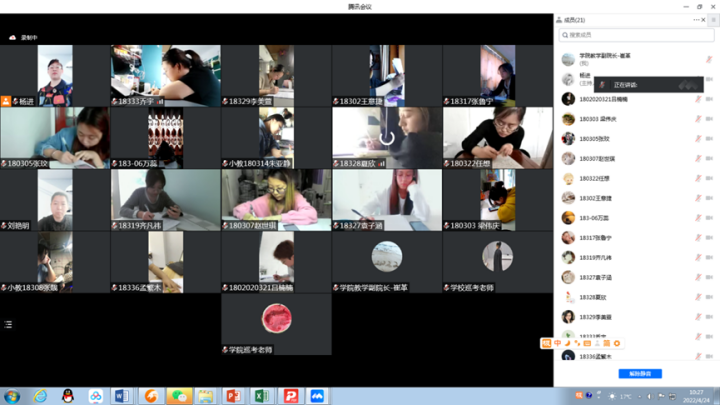This screenshot has height=405, width=720.
Task: Click the list layout icon at left edge
Action: pos(8,325)
